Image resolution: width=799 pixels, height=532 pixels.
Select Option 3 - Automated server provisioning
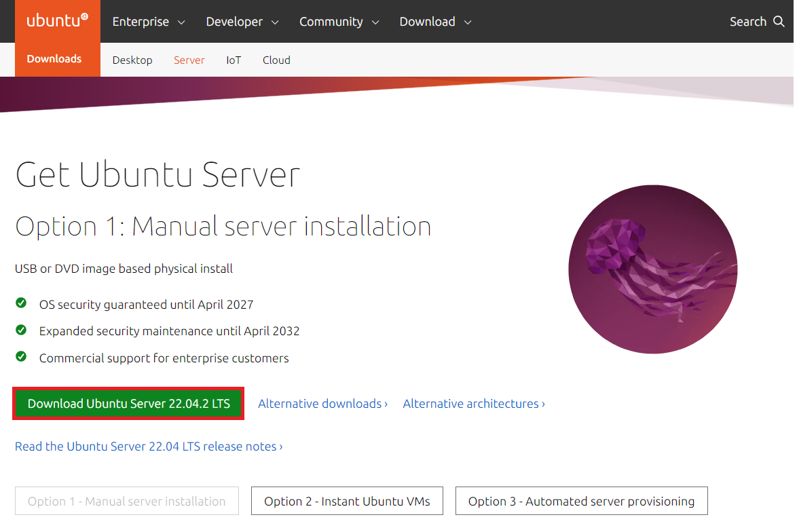click(581, 501)
